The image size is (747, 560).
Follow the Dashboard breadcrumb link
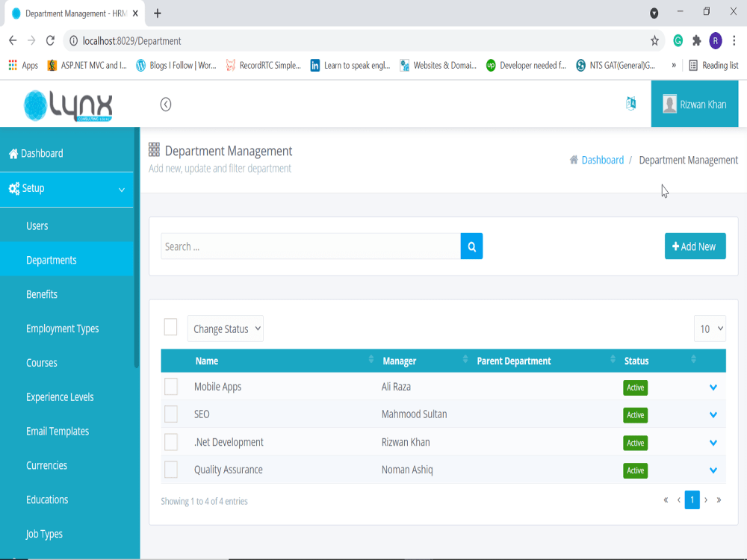(x=602, y=160)
